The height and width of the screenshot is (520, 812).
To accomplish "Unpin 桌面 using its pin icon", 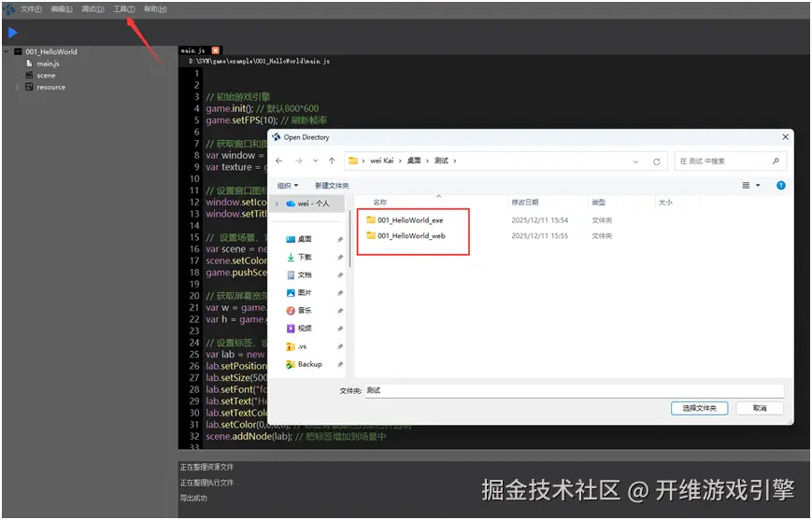I will pos(340,240).
